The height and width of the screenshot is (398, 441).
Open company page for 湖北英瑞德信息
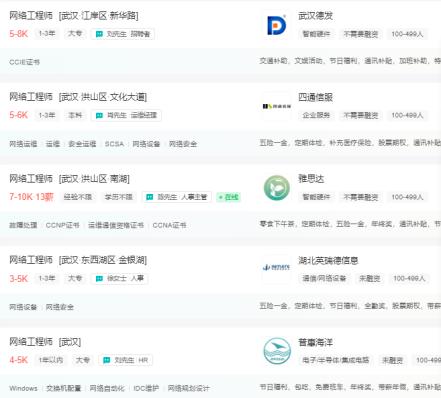pos(328,260)
